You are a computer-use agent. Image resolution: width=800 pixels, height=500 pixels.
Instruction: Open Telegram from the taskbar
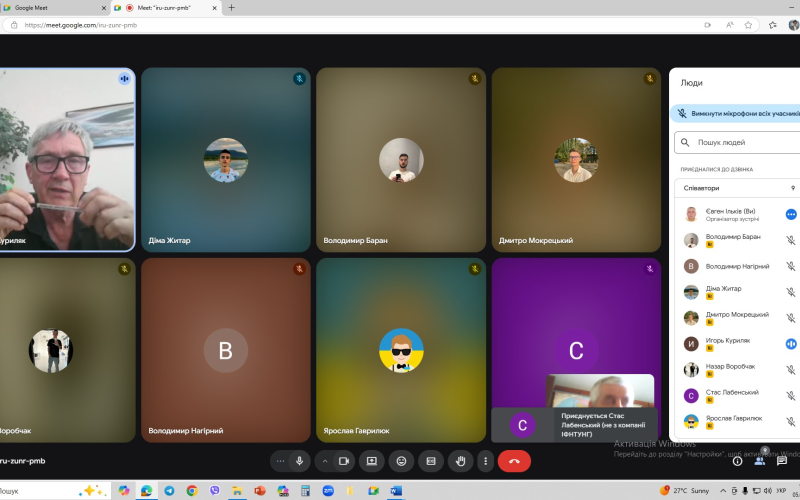click(x=169, y=491)
